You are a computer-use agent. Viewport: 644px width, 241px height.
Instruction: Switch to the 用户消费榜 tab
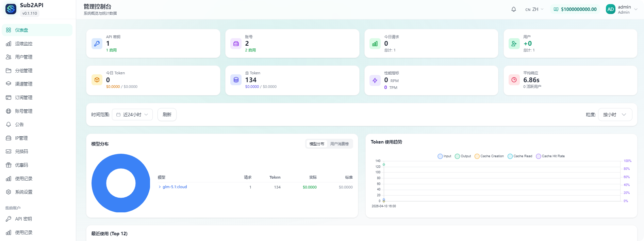[x=339, y=144]
